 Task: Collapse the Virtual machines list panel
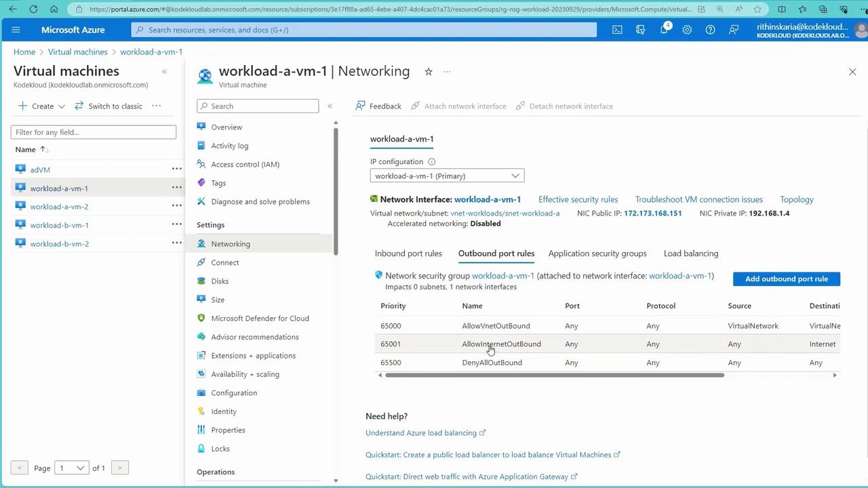164,71
